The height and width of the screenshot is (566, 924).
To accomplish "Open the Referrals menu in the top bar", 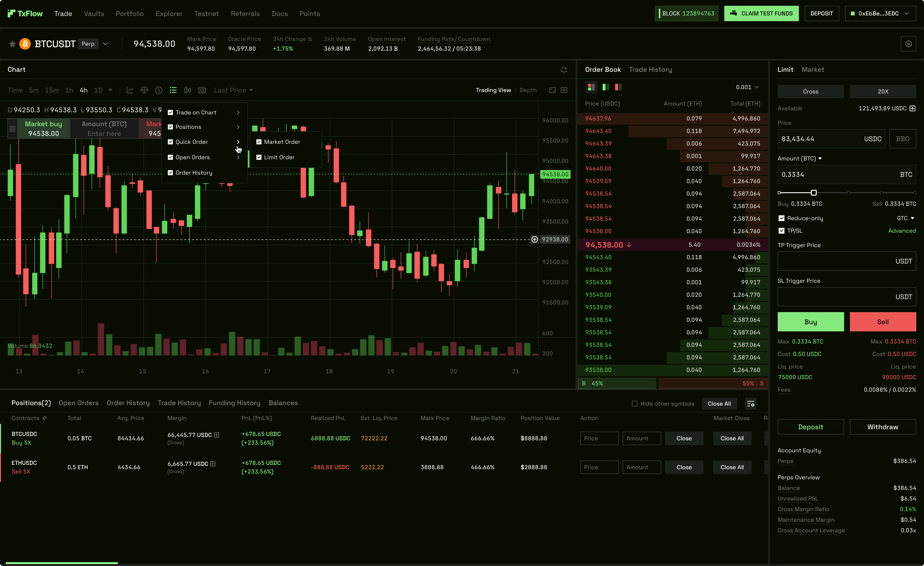I will pyautogui.click(x=245, y=13).
